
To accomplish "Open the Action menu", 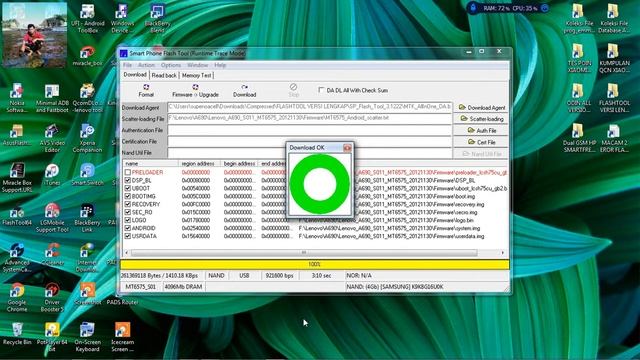I will tap(146, 65).
